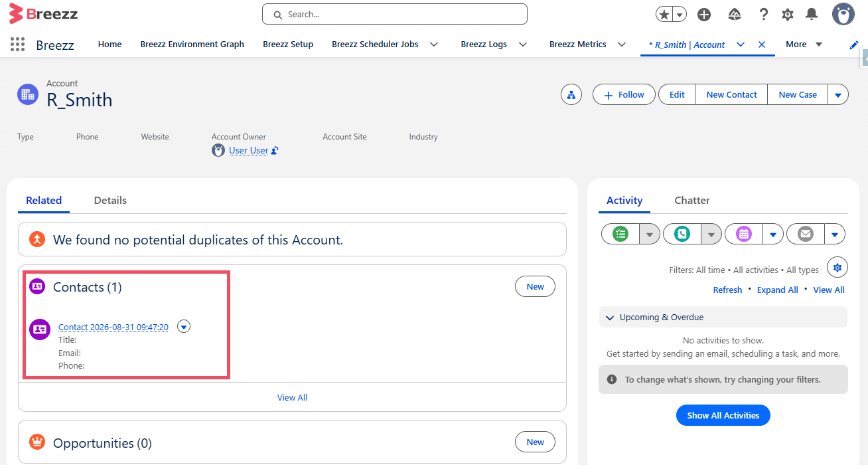
Task: Click the Account record icon
Action: click(28, 94)
